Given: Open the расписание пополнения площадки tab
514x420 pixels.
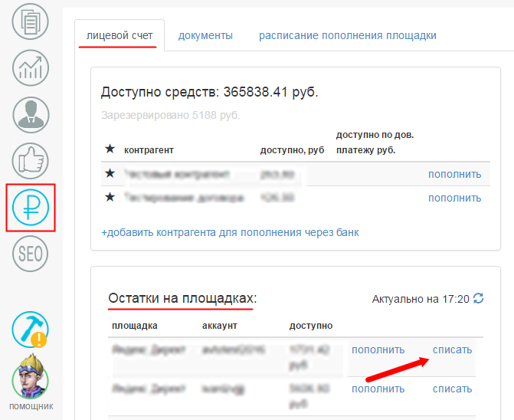Looking at the screenshot, I should pyautogui.click(x=348, y=35).
